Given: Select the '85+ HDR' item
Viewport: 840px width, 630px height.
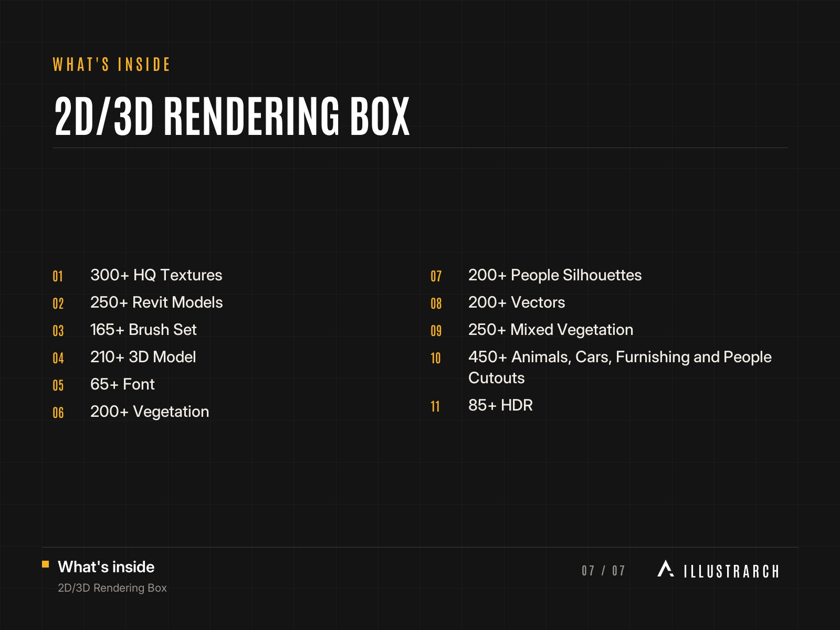Looking at the screenshot, I should (x=500, y=405).
